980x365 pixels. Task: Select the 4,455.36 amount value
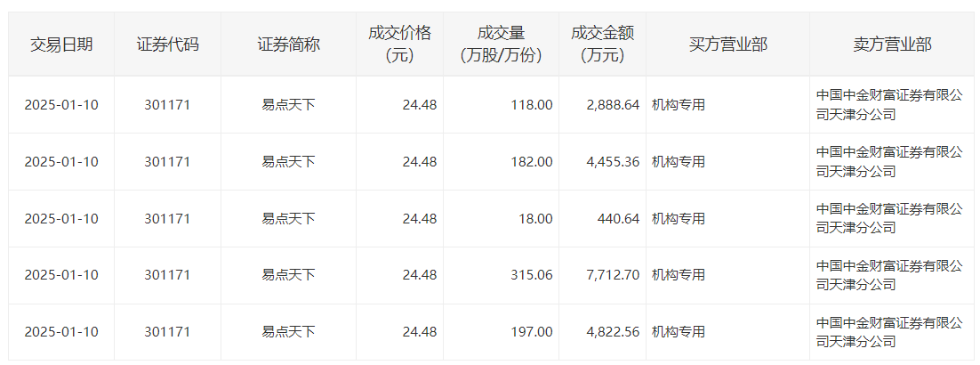613,162
